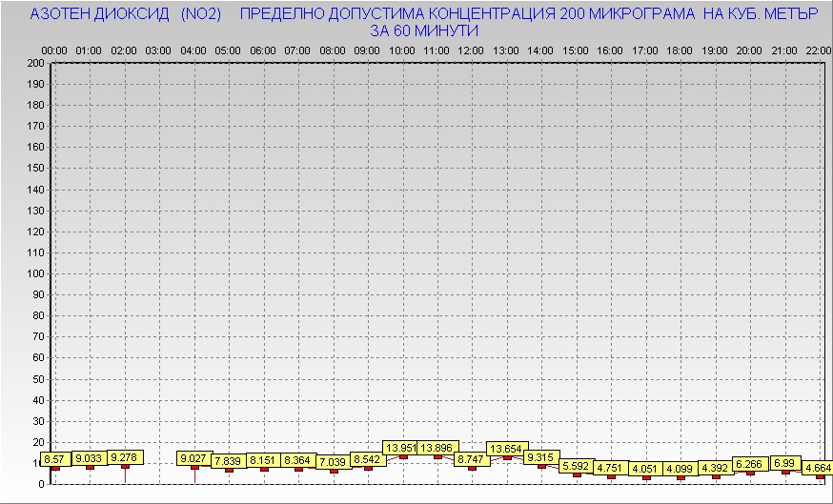This screenshot has width=833, height=504.
Task: Click the 5.592 data label
Action: tap(577, 466)
